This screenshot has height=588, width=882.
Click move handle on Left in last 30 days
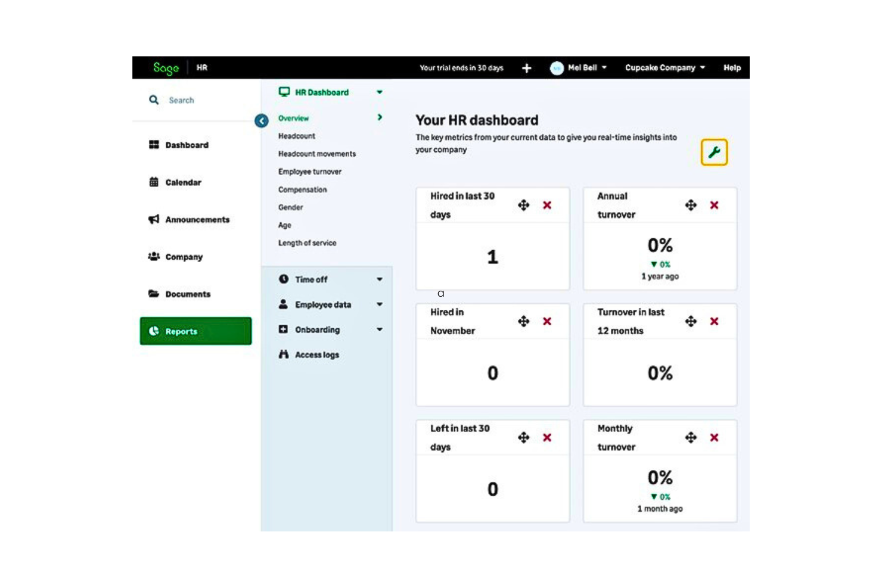click(x=523, y=437)
